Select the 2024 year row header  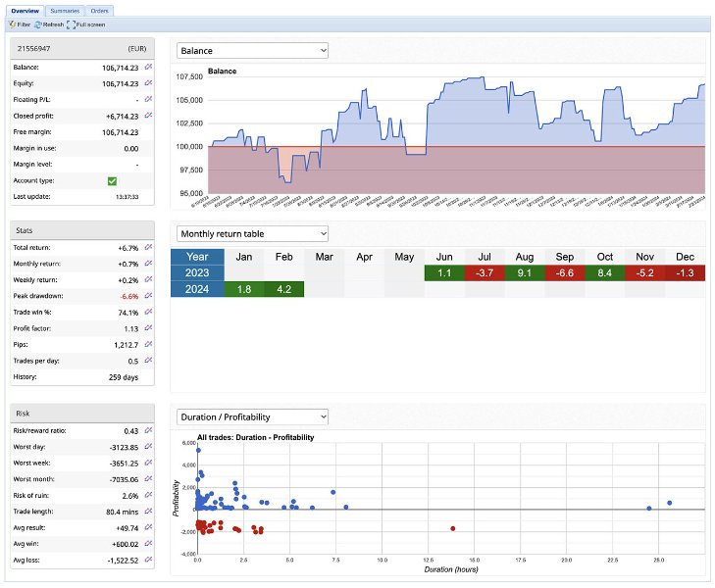(197, 289)
